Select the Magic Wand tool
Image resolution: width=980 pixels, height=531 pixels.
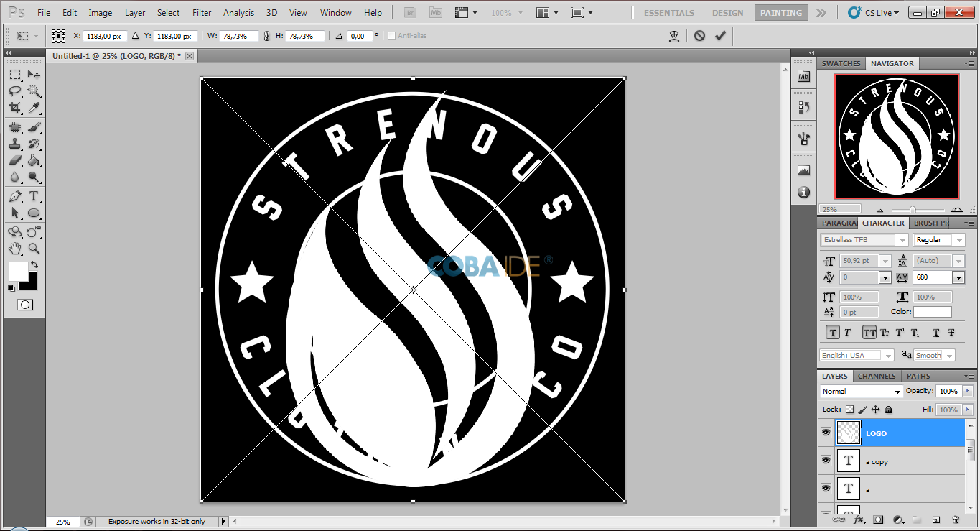[34, 91]
